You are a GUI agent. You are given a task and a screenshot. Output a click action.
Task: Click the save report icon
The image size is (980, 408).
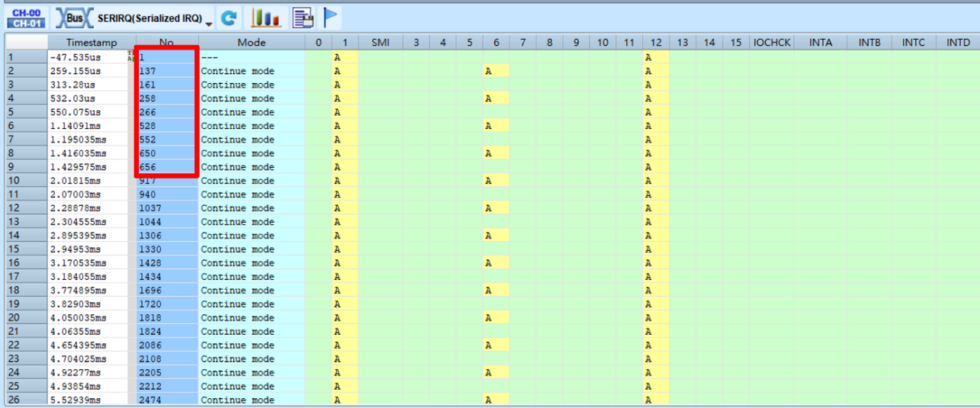pos(303,18)
